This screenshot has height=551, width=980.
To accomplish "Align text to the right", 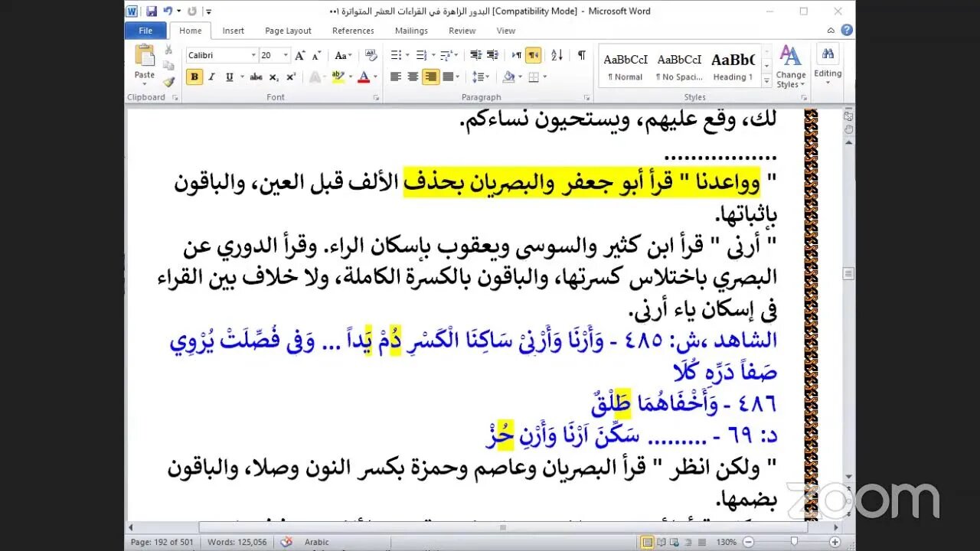I will tap(430, 77).
